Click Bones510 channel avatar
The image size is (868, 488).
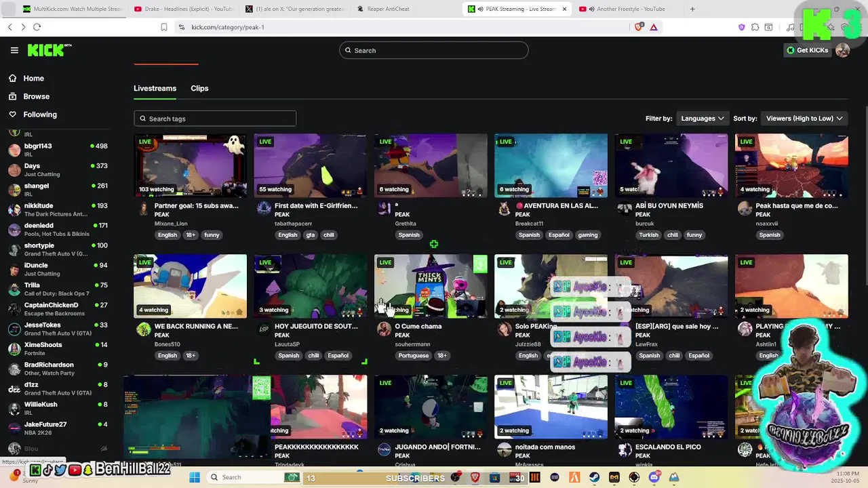[143, 329]
